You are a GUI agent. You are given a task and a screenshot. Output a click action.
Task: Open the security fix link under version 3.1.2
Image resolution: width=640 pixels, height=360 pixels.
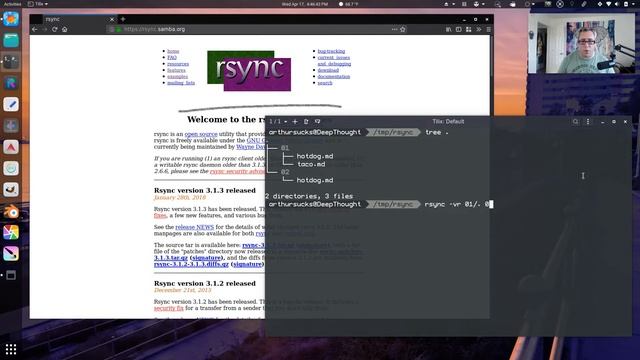(169, 308)
